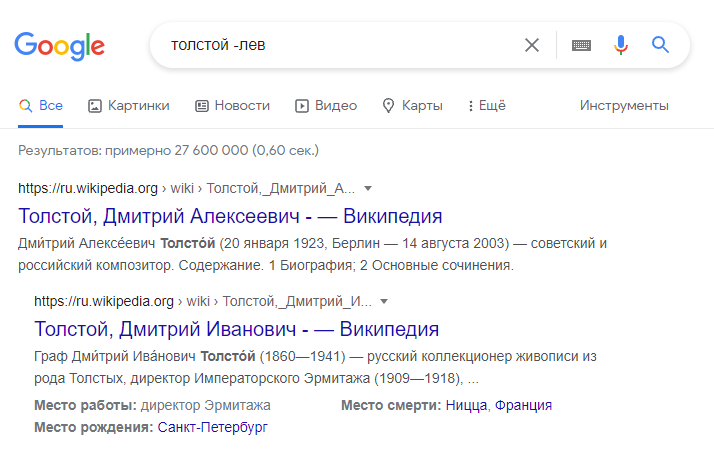Select the Все tab
The height and width of the screenshot is (459, 714).
click(41, 106)
